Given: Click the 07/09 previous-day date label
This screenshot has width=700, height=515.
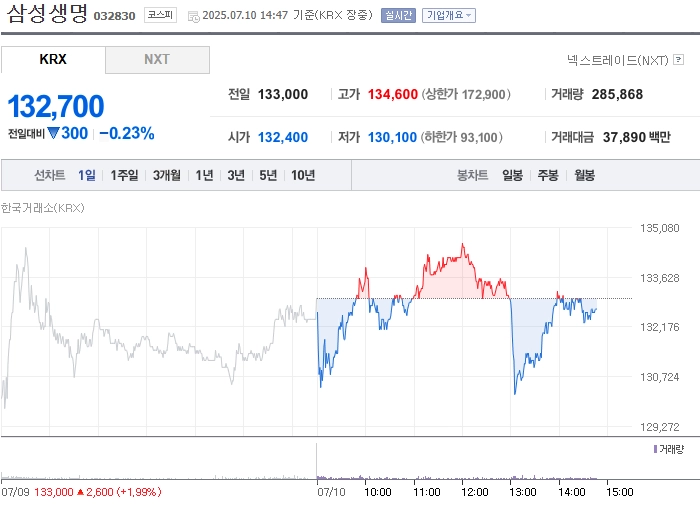Looking at the screenshot, I should pos(15,492).
